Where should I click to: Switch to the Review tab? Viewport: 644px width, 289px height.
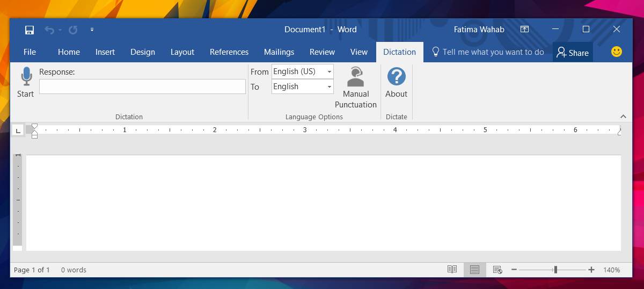[x=322, y=52]
